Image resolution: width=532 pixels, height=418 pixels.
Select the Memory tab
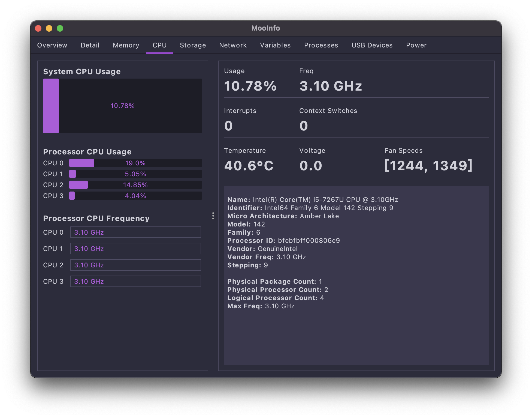pos(126,45)
